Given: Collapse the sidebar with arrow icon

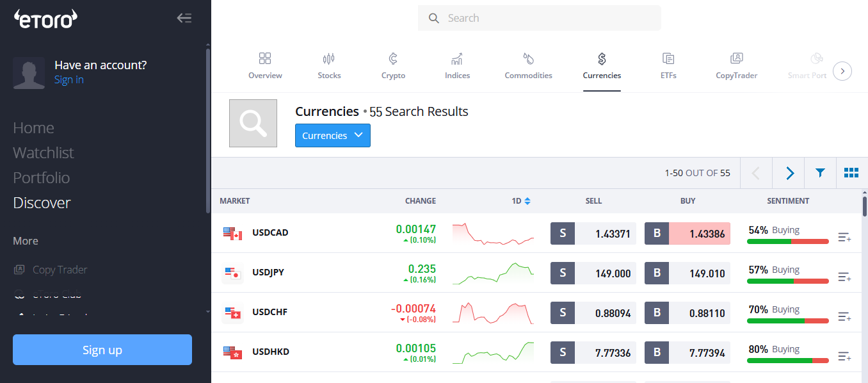Looking at the screenshot, I should tap(184, 18).
